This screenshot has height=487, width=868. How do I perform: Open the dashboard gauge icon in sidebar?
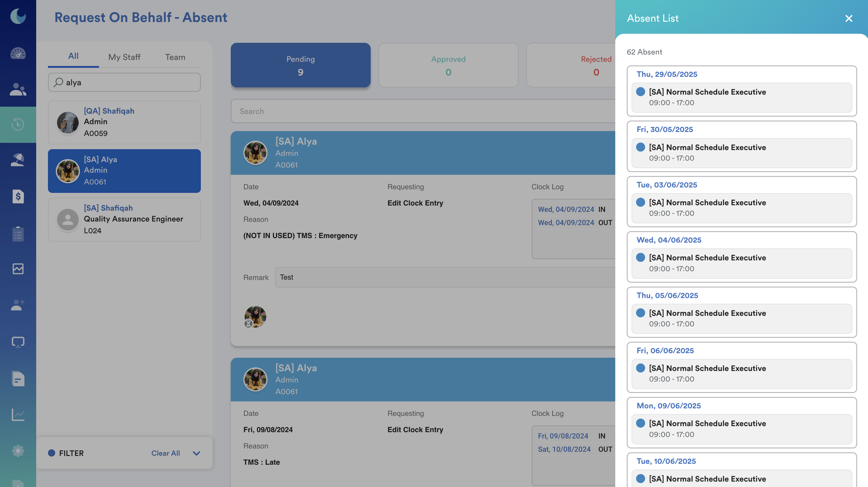coord(18,53)
